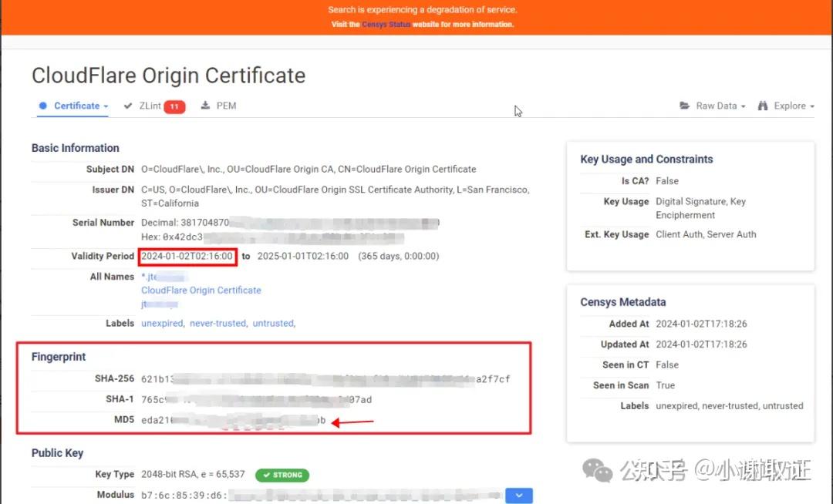
Task: Click the green STRONG badge
Action: tap(282, 475)
